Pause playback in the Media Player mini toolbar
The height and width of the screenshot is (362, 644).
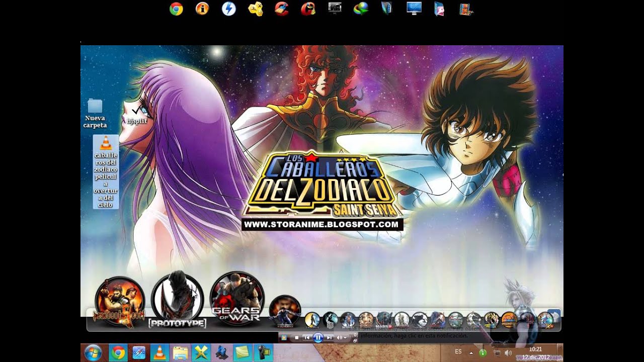click(318, 337)
